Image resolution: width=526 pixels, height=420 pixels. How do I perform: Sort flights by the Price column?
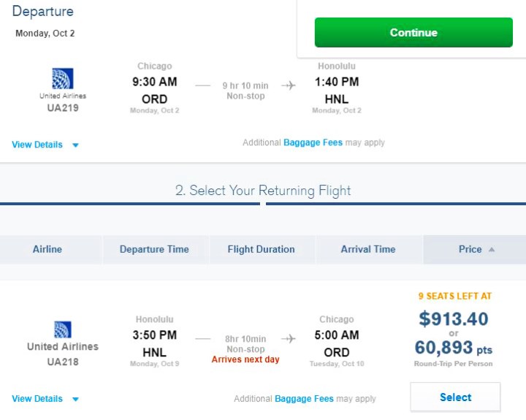click(470, 249)
